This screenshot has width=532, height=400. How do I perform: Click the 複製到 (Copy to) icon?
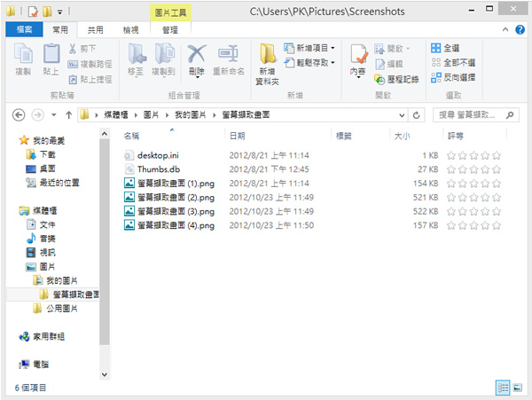point(165,53)
